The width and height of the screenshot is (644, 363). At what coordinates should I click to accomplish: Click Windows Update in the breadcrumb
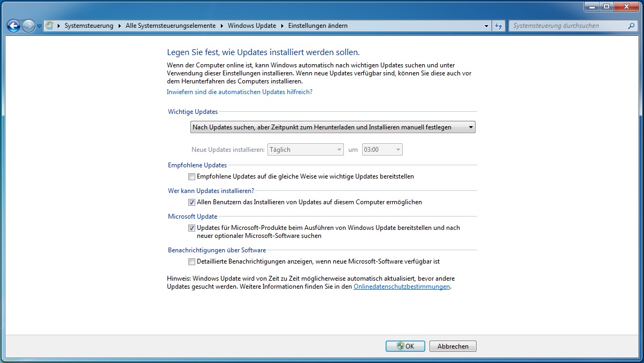click(x=252, y=26)
